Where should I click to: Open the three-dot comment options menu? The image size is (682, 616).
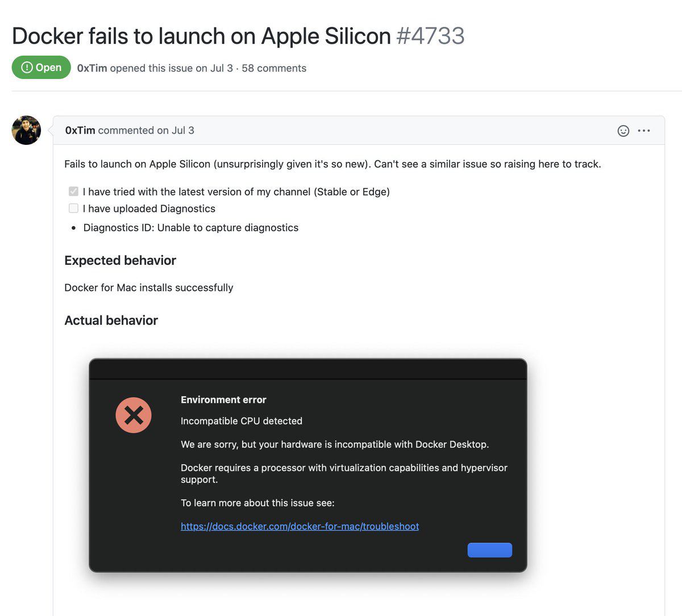coord(644,131)
